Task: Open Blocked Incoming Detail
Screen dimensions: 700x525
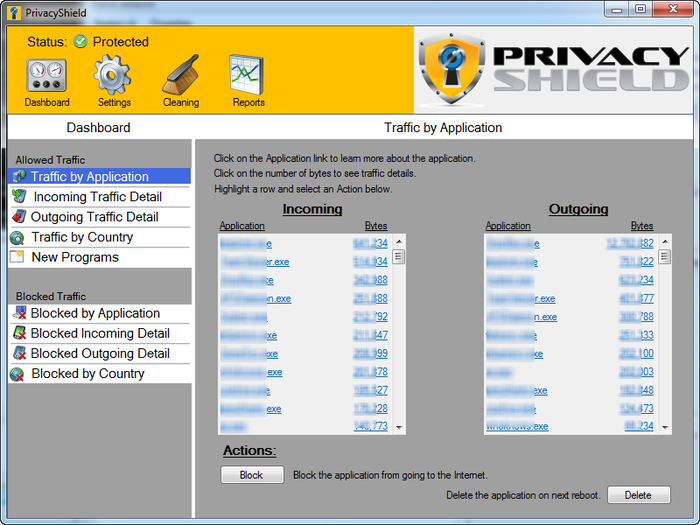Action: 100,333
